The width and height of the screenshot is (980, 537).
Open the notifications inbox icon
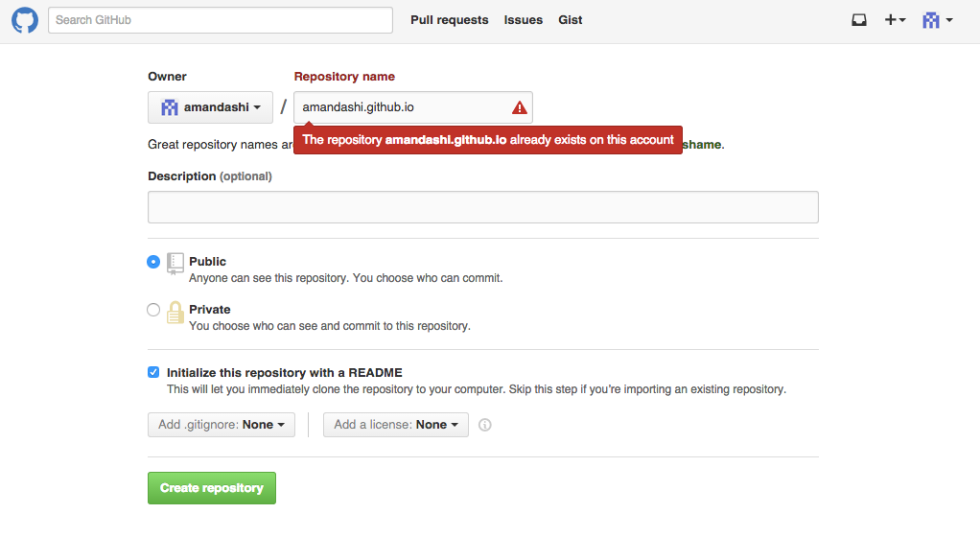point(859,20)
